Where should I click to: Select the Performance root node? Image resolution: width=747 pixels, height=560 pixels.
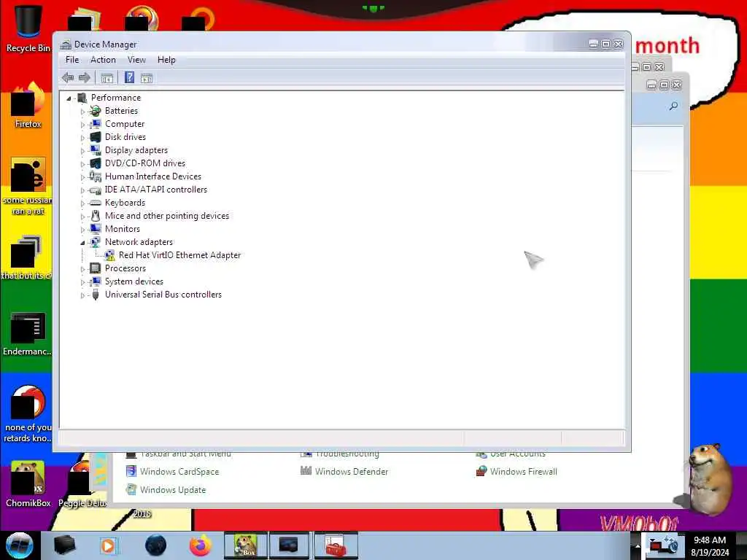pos(116,98)
